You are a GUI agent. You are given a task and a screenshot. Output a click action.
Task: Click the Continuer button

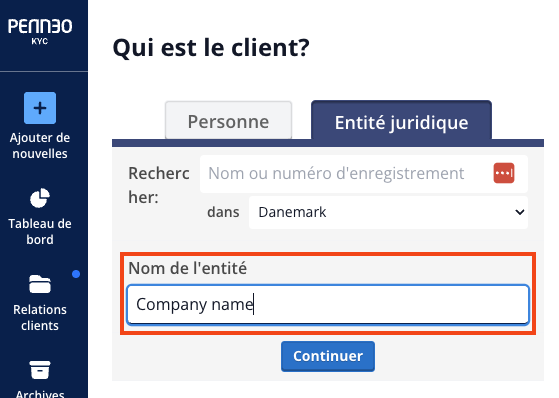click(328, 356)
